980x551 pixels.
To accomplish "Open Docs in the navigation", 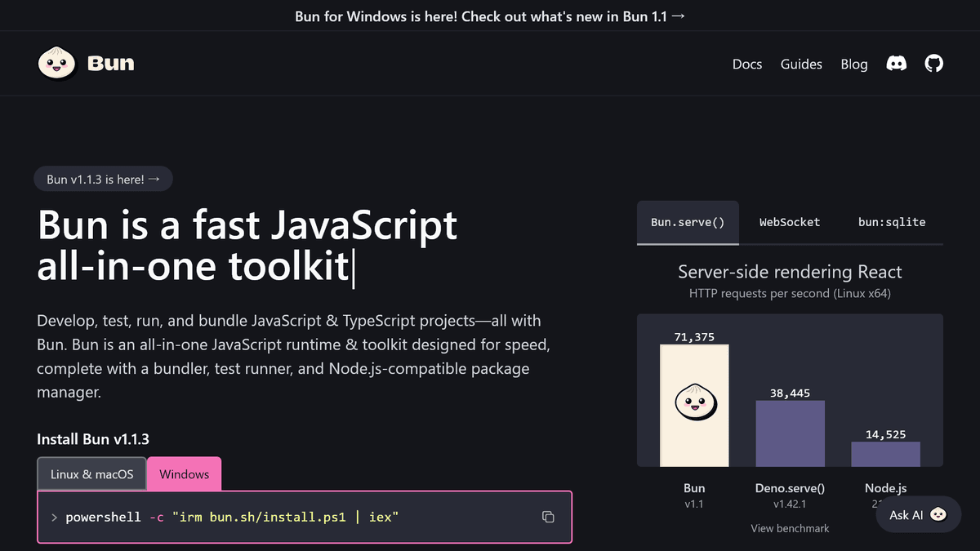I will pos(747,64).
